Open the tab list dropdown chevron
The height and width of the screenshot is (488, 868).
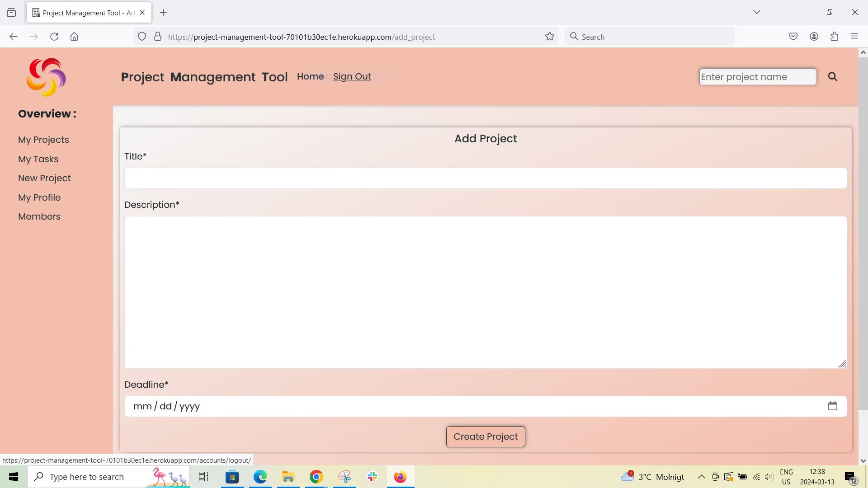[x=757, y=12]
